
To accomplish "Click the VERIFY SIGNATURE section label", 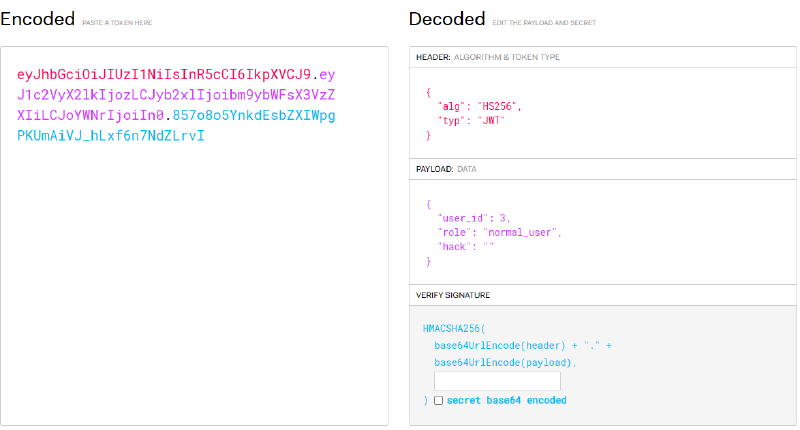I will point(453,295).
